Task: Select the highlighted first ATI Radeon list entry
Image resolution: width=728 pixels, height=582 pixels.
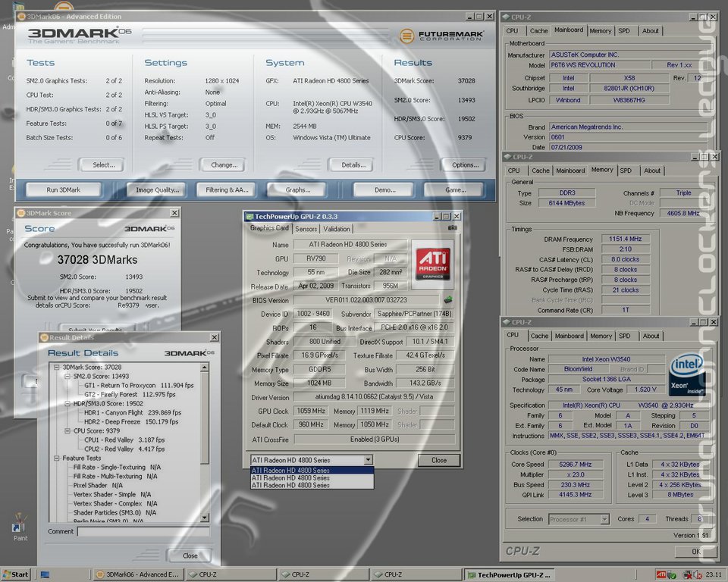Action: pyautogui.click(x=312, y=470)
